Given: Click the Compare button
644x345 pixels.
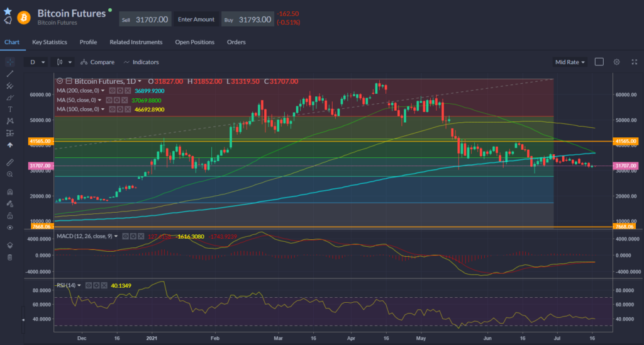Looking at the screenshot, I should click(97, 62).
